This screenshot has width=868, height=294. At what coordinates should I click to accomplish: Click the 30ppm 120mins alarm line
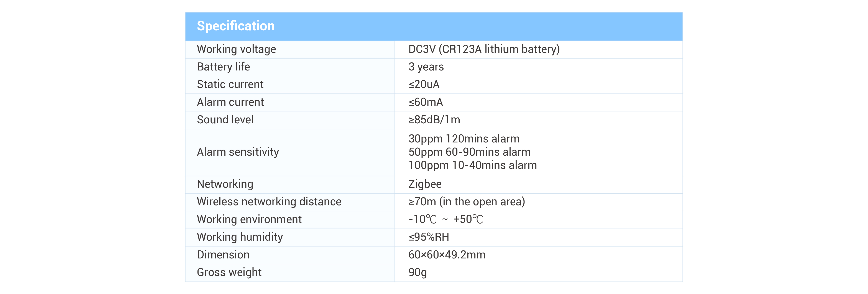tap(464, 139)
